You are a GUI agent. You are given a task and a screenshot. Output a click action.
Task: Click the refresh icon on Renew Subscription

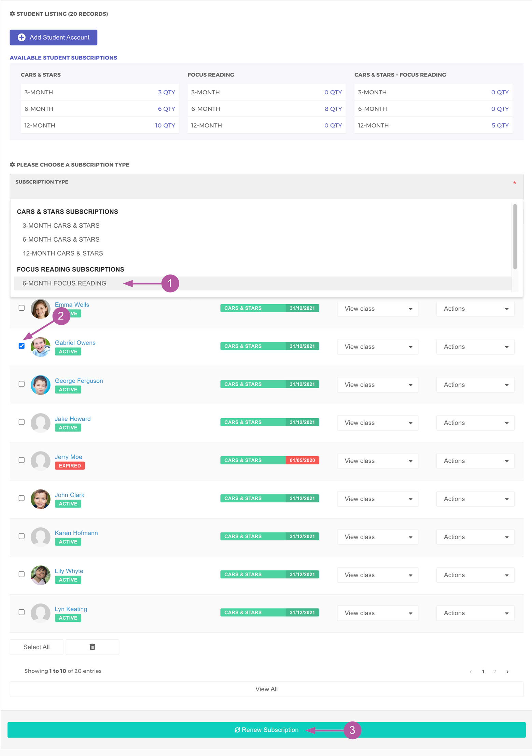(237, 730)
